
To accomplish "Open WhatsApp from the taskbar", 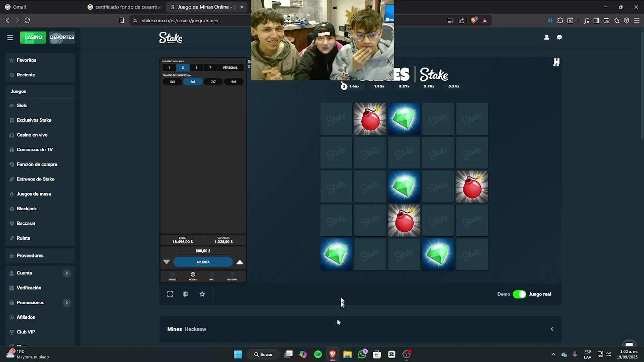I will pos(362,354).
